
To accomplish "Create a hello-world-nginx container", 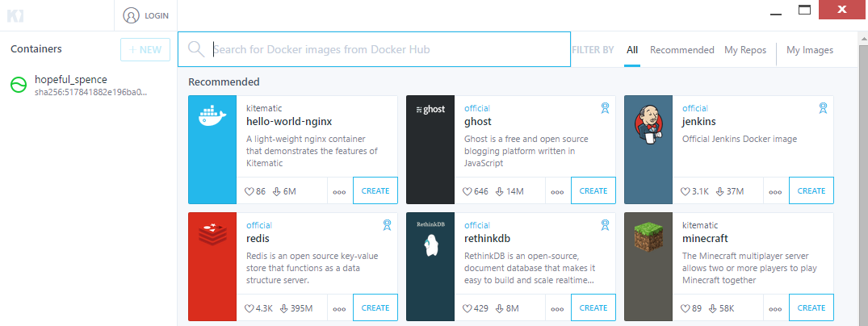I will [375, 191].
